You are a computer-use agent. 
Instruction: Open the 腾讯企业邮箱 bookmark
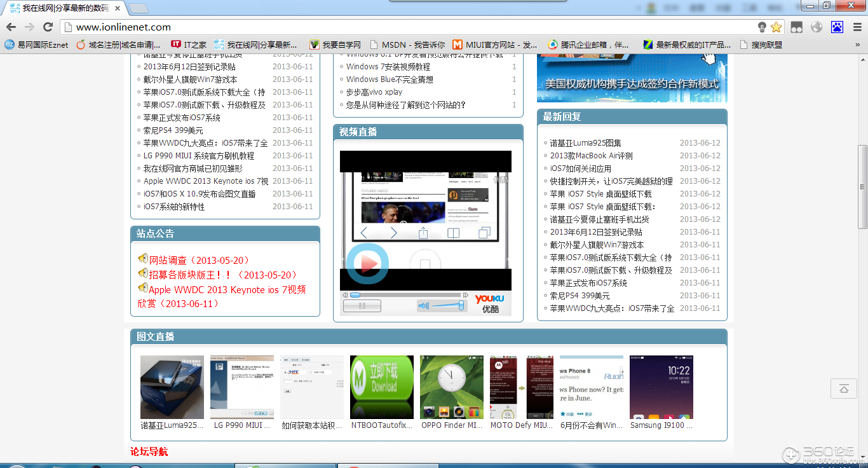(588, 45)
